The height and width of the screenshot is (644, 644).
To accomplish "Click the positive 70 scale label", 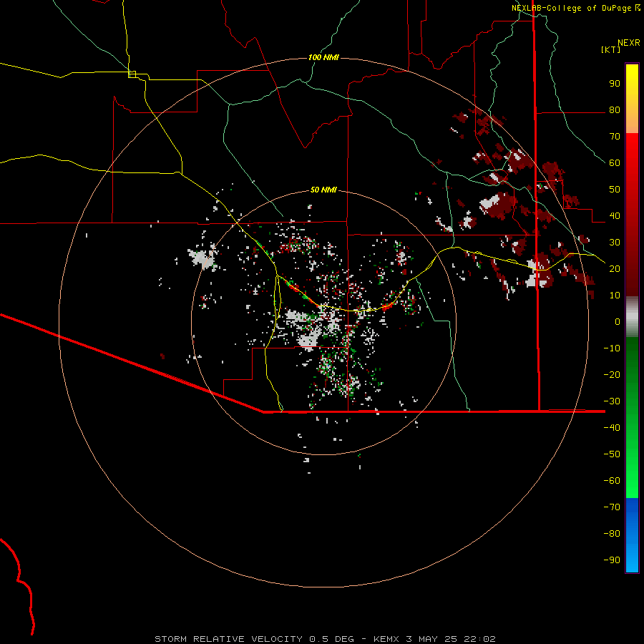I will [615, 137].
